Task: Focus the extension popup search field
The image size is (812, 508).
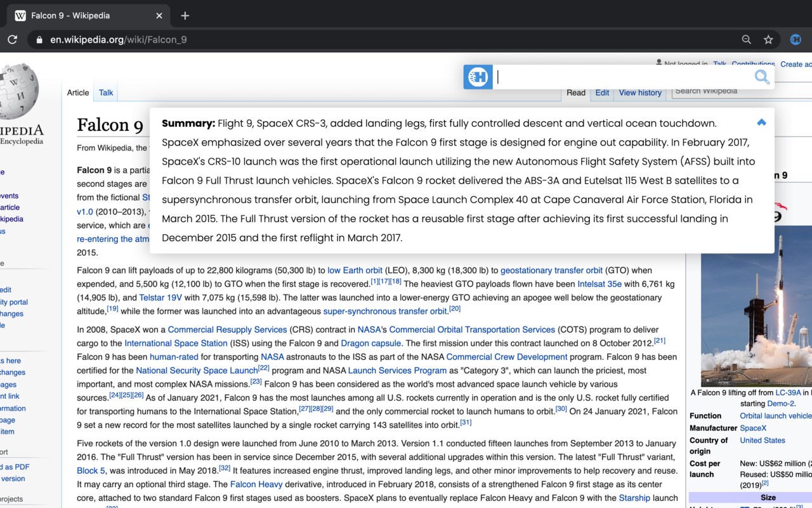Action: tap(622, 77)
